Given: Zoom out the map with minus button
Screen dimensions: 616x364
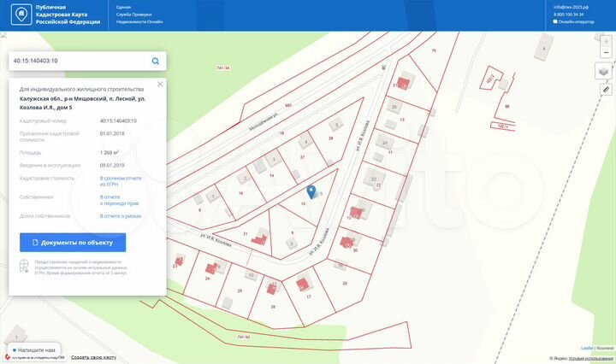Looking at the screenshot, I should (x=605, y=53).
